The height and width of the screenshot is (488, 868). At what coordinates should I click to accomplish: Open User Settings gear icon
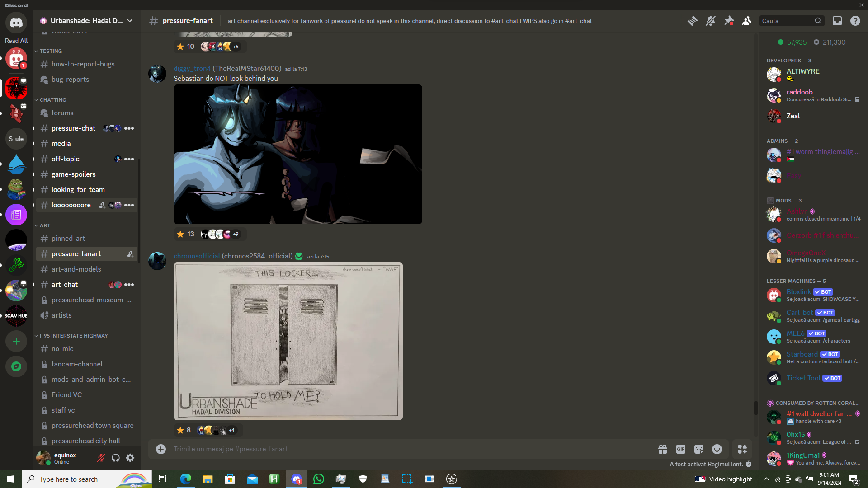point(130,458)
